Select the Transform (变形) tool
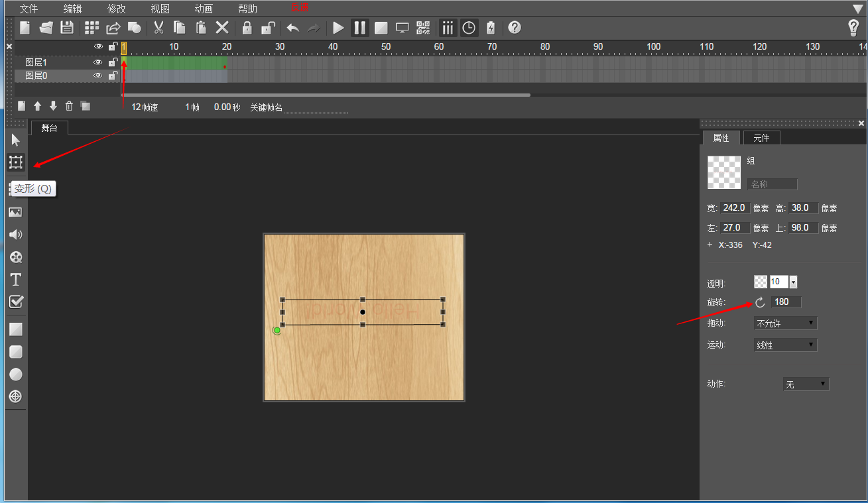The width and height of the screenshot is (868, 503). pos(16,162)
